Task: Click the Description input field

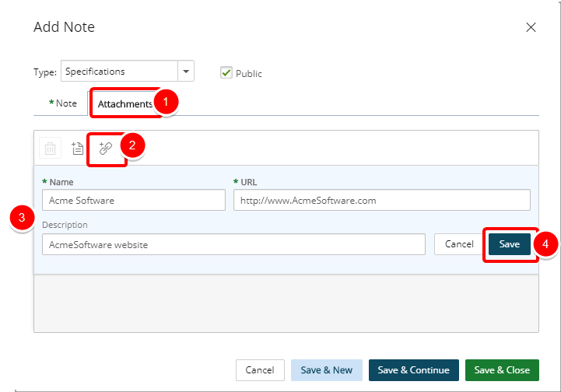Action: click(x=233, y=244)
